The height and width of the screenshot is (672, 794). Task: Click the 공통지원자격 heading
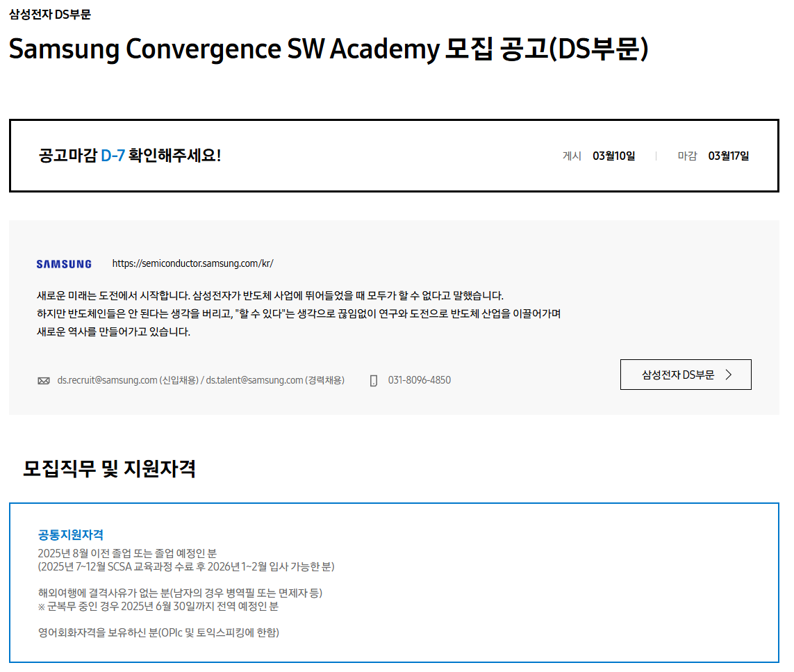pyautogui.click(x=70, y=535)
